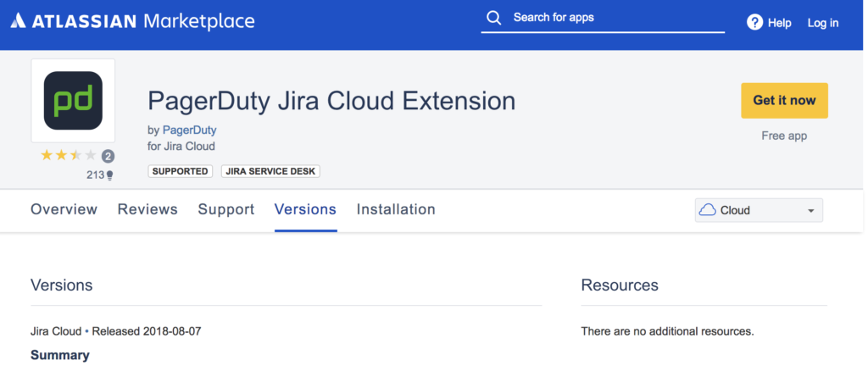The image size is (868, 366).
Task: Switch to the Installation tab
Action: (396, 209)
